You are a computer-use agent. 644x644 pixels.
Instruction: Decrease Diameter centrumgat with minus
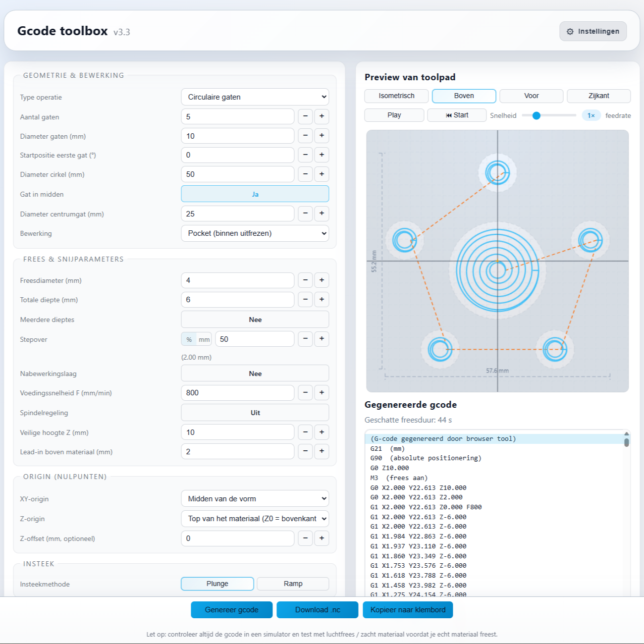(305, 214)
